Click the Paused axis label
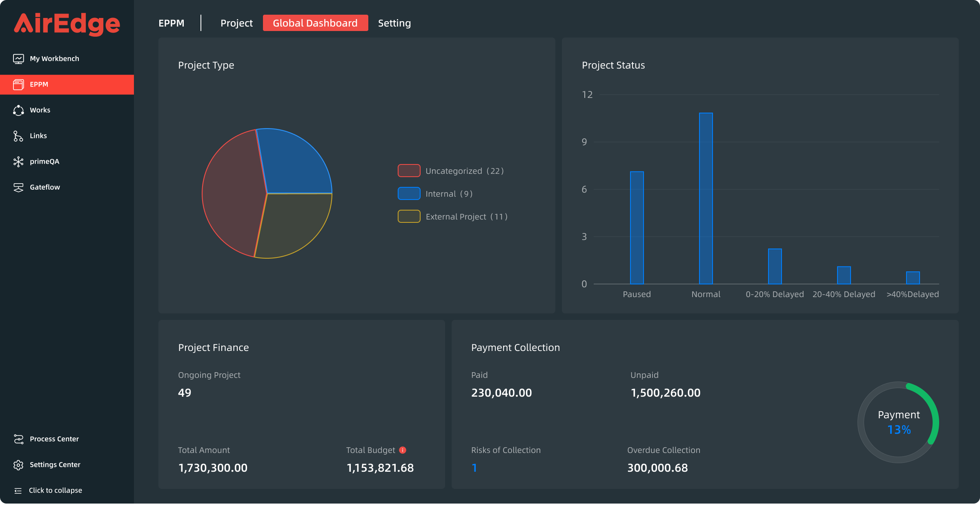Screen dimensions: 980x506 (x=637, y=294)
